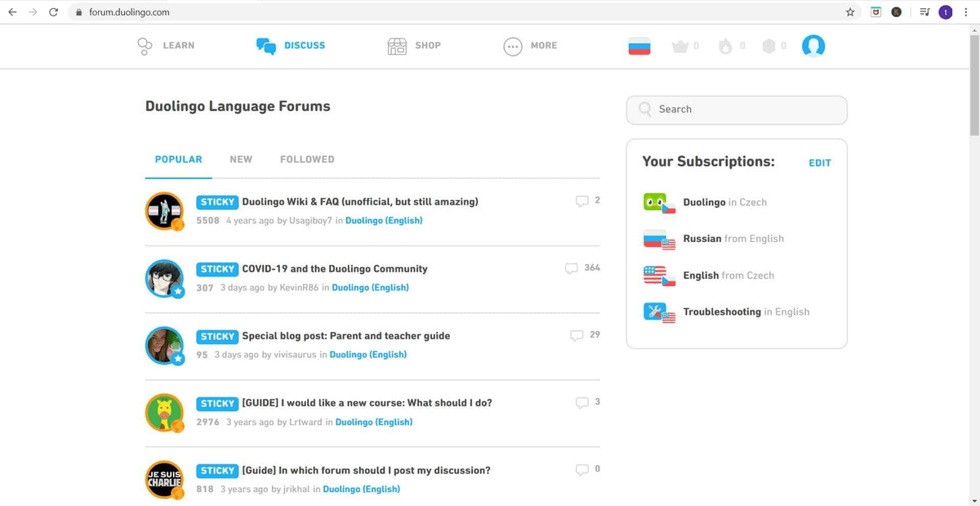980x506 pixels.
Task: Open I would like a new course guide
Action: coord(367,403)
